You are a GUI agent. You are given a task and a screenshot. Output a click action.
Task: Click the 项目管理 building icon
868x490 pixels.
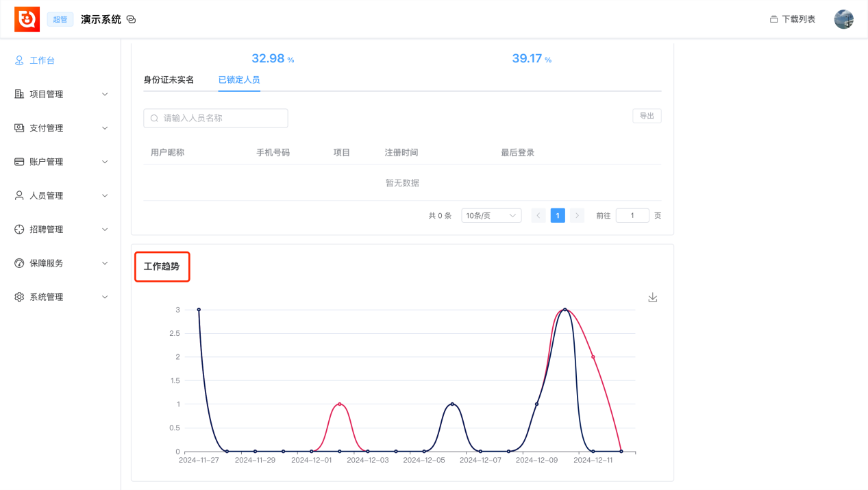[x=19, y=94]
